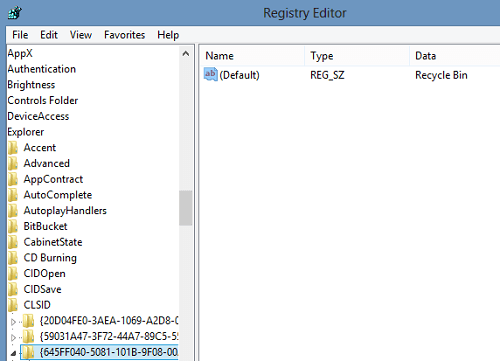The image size is (500, 361).
Task: Select the AutoplayHandlers key label
Action: click(65, 210)
